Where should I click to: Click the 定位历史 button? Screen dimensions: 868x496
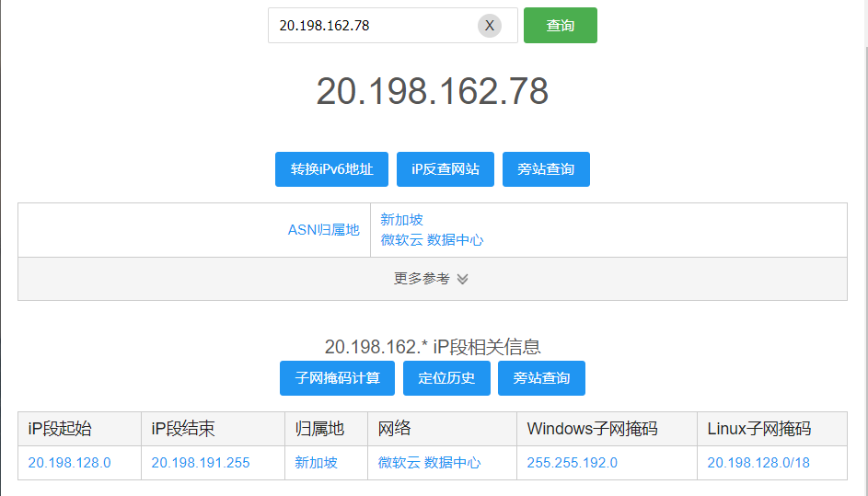tap(446, 378)
